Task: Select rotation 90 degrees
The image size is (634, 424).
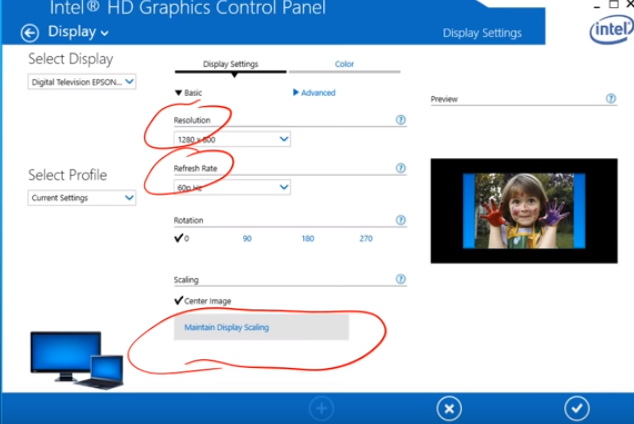Action: coord(247,238)
